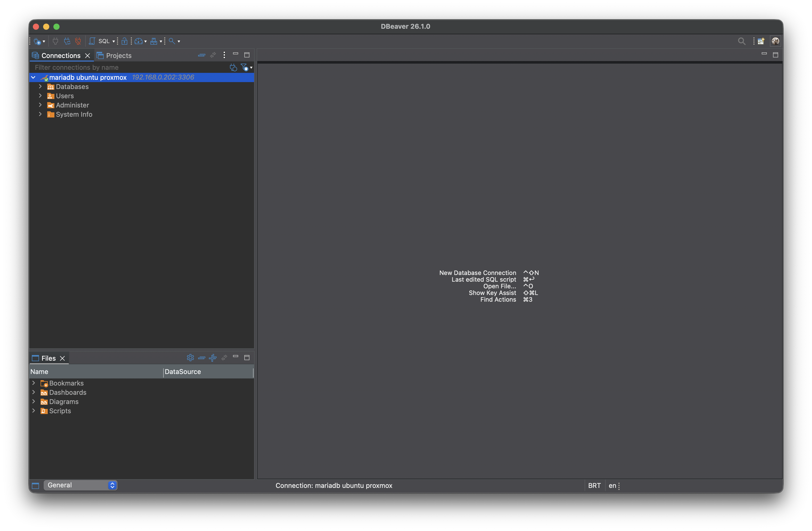This screenshot has height=531, width=812.
Task: Click the Reconnect plug icon in toolbar
Action: (67, 41)
